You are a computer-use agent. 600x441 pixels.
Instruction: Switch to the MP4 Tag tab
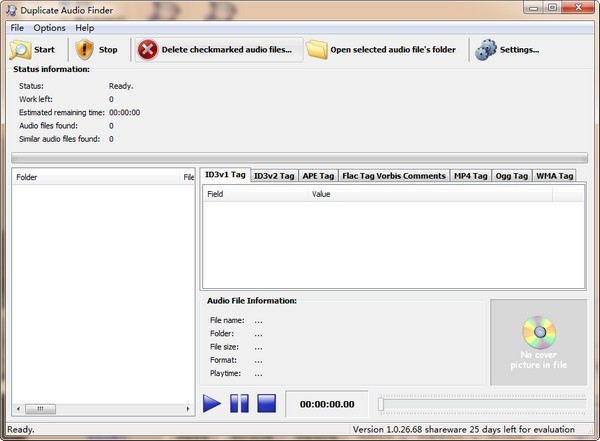click(x=470, y=176)
